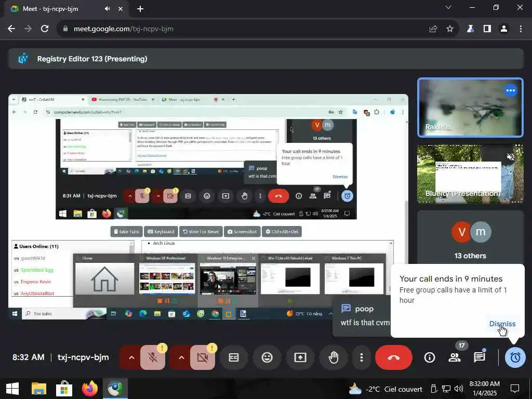Image resolution: width=532 pixels, height=399 pixels.
Task: Open the 13 others participants tile
Action: click(470, 237)
